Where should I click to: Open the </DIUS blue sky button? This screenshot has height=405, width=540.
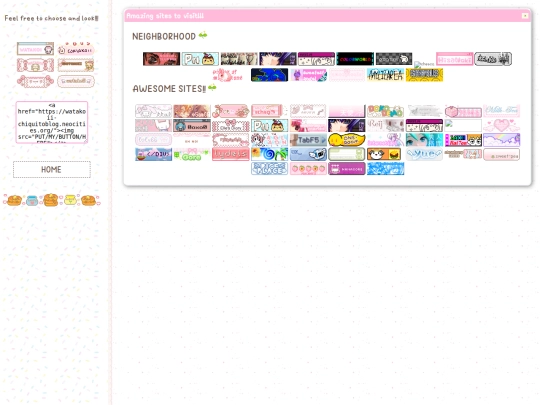click(x=153, y=154)
